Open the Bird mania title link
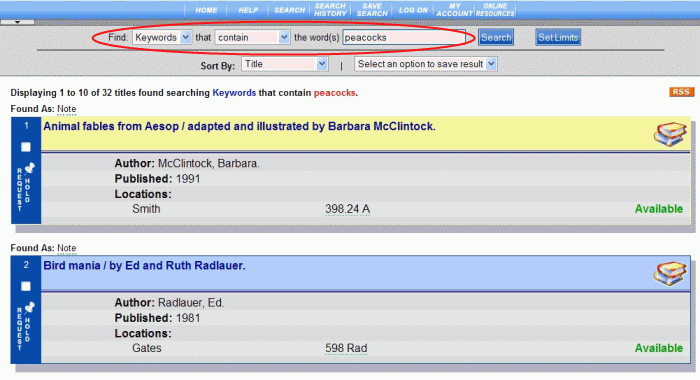700x380 pixels. point(144,266)
